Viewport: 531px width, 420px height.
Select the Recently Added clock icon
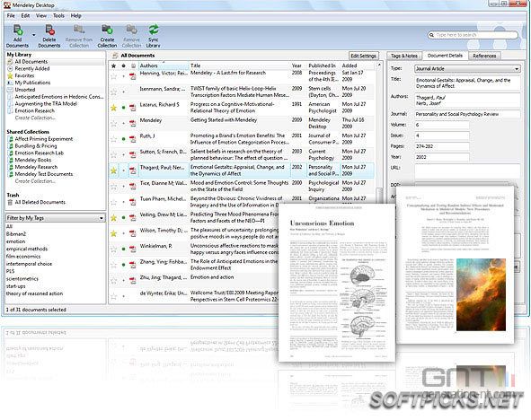pyautogui.click(x=10, y=68)
